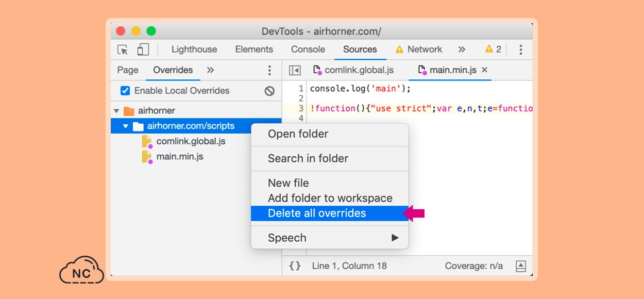Click line number 1 in the gutter
This screenshot has height=299, width=644.
coord(301,89)
